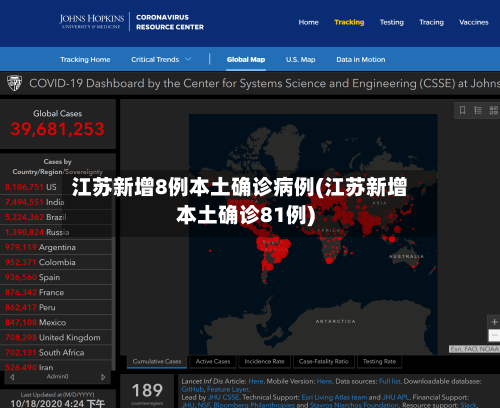Click the Global Cases 39,681,253 total
This screenshot has width=500, height=408.
pos(57,129)
